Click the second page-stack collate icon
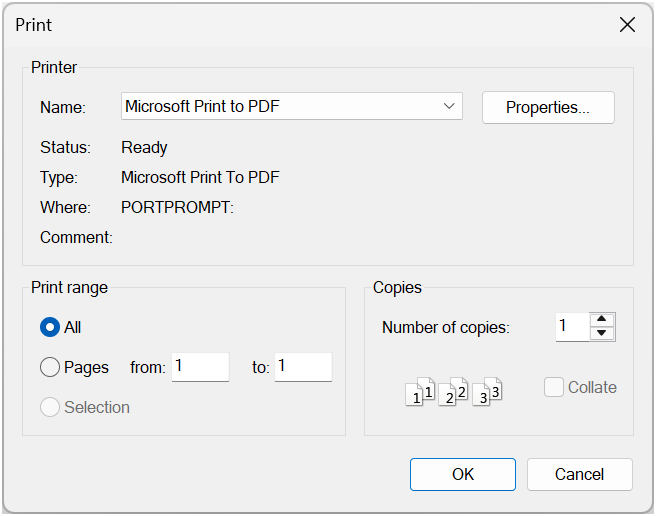 pos(454,392)
